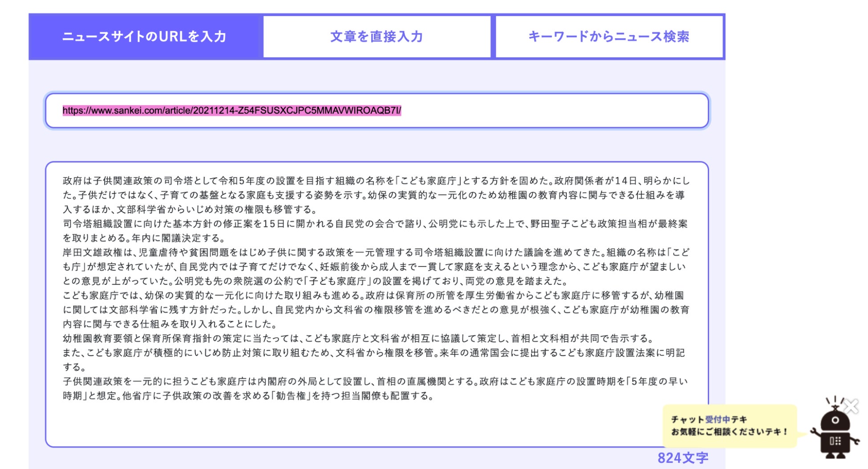Click the first line starting 政府は子供関連政策
The width and height of the screenshot is (868, 469).
coord(376,181)
